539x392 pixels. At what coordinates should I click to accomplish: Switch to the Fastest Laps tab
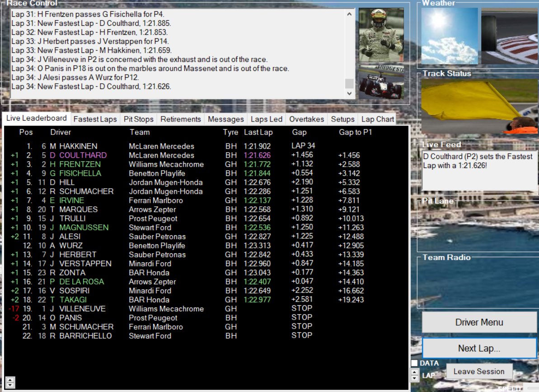point(95,119)
